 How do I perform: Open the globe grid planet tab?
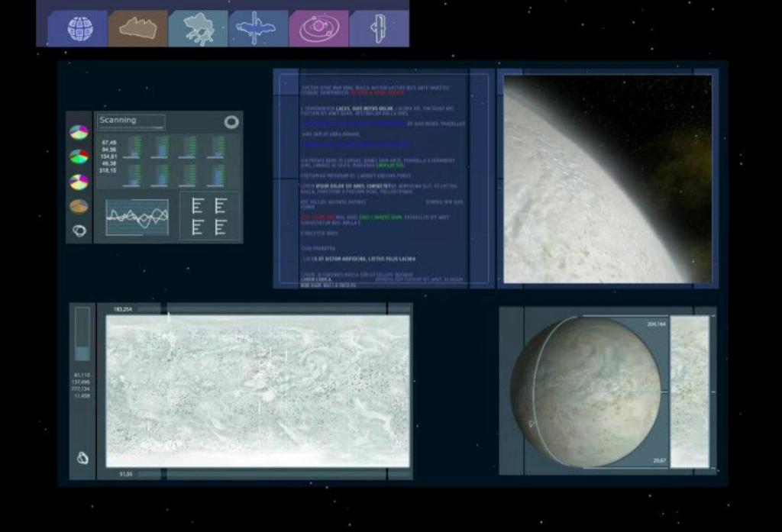coord(79,29)
